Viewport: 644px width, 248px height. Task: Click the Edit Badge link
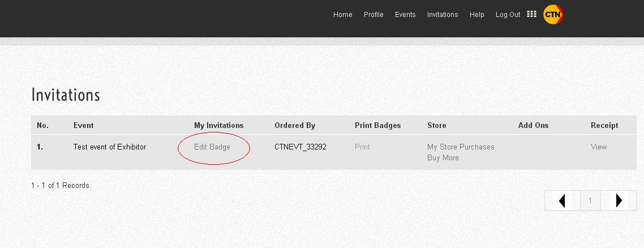(212, 147)
